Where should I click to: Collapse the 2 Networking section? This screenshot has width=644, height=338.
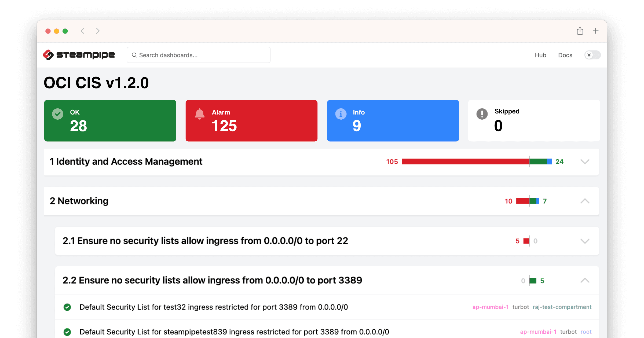pyautogui.click(x=585, y=201)
